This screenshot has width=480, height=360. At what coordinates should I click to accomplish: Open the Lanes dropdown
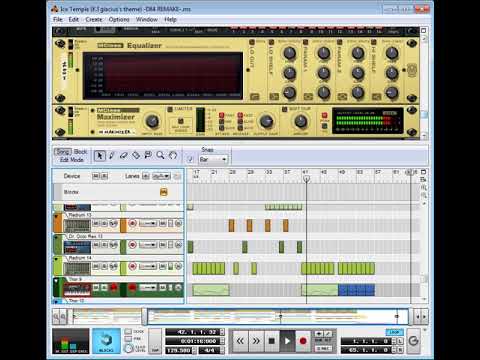coord(161,176)
